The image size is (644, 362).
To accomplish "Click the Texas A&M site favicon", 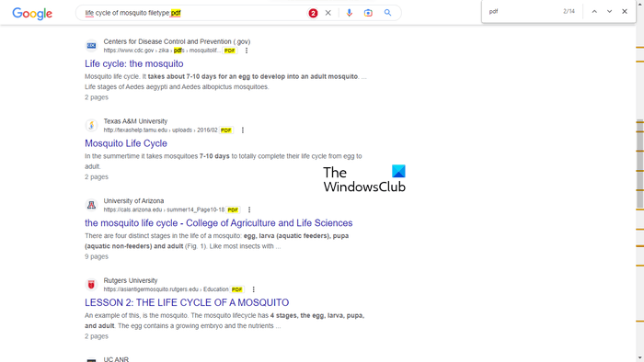I will coord(91,125).
